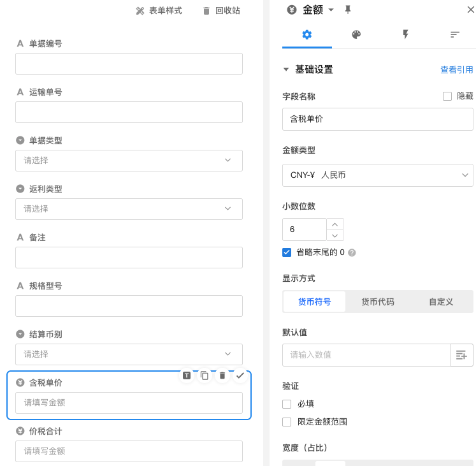The width and height of the screenshot is (476, 466).
Task: Select 货币代码 display mode
Action: click(x=377, y=302)
